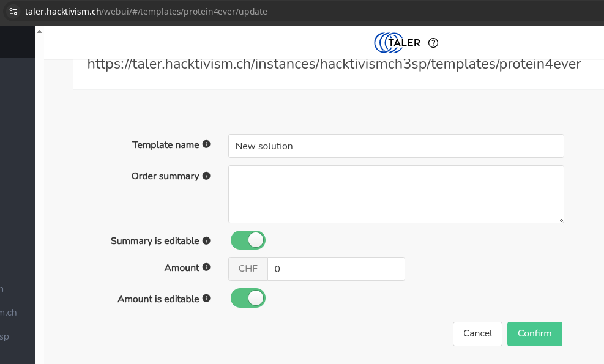Disable the Amount is editable switch
The width and height of the screenshot is (604, 364).
pyautogui.click(x=248, y=298)
